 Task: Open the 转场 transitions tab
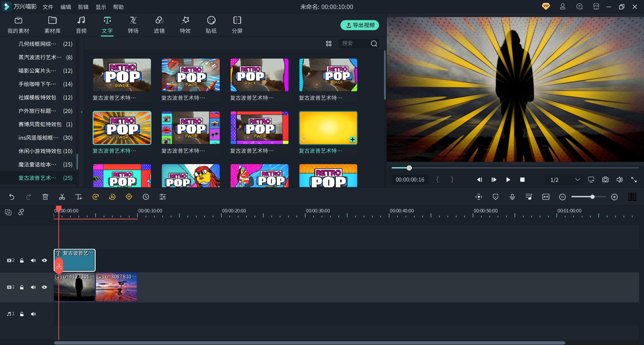133,25
